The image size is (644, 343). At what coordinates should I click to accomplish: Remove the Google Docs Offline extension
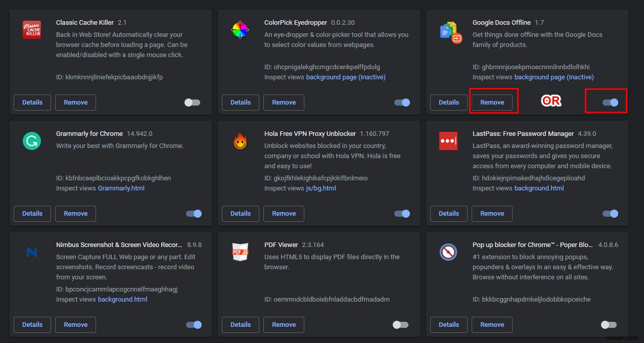[x=492, y=102]
